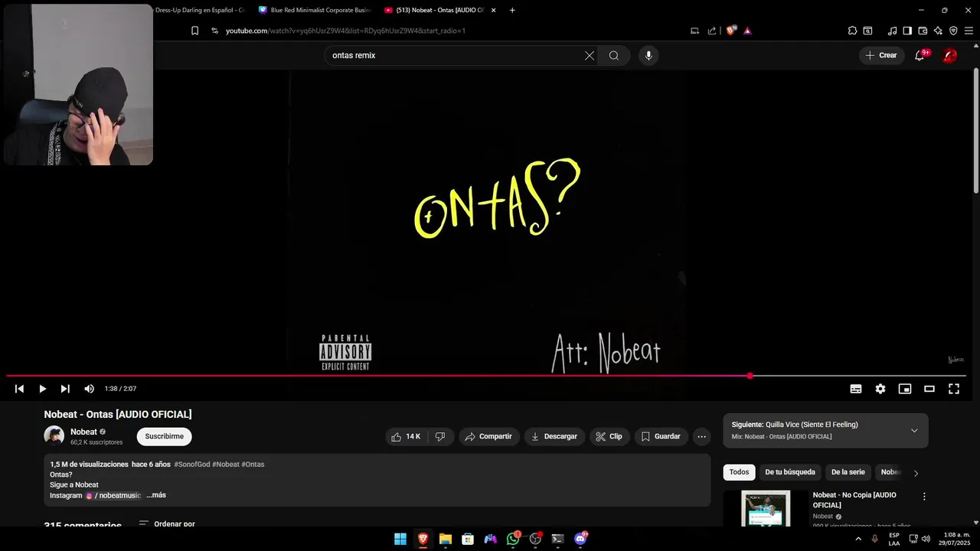This screenshot has height=551, width=980.
Task: Expand the Mix playlist panel chevron
Action: tap(914, 431)
